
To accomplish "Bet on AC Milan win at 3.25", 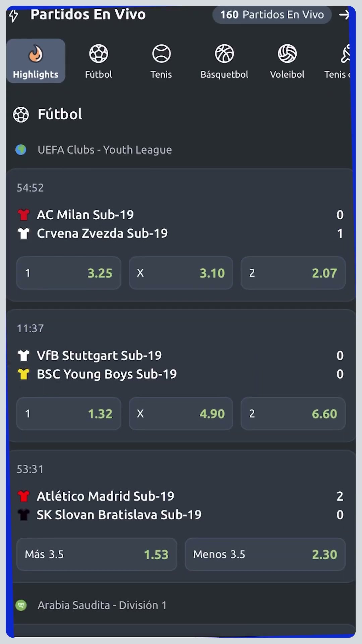I will point(69,273).
